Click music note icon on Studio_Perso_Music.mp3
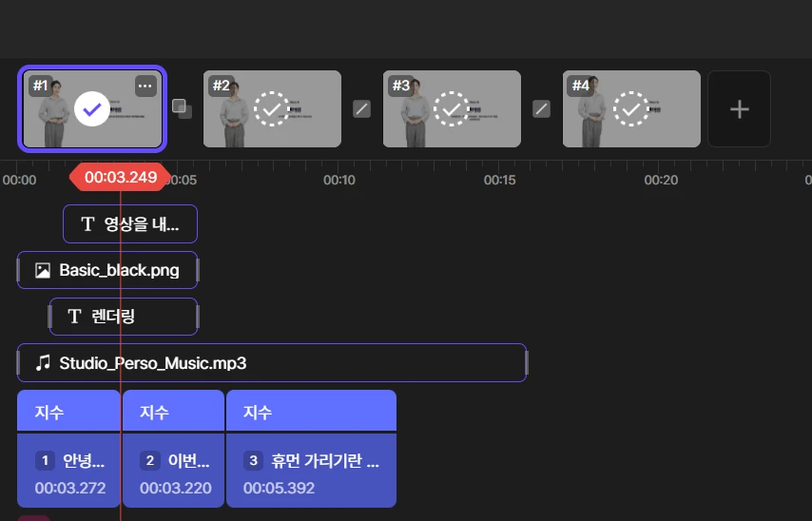This screenshot has height=521, width=812. tap(42, 363)
